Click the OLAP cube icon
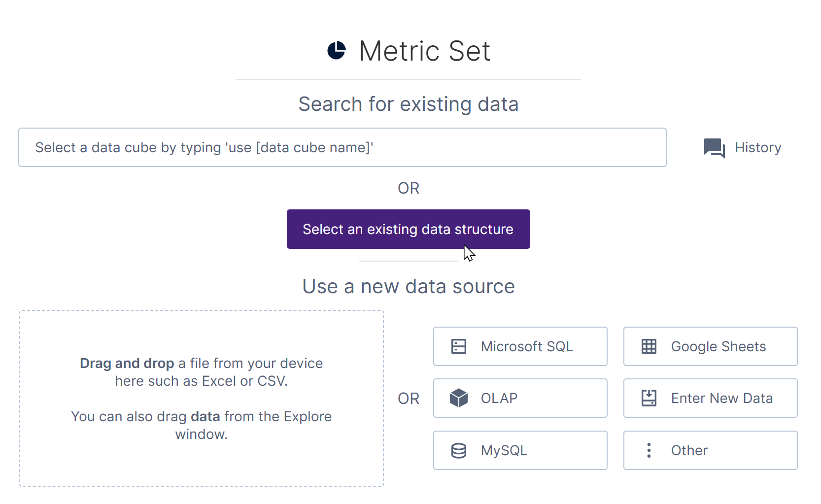821x504 pixels. pyautogui.click(x=459, y=398)
